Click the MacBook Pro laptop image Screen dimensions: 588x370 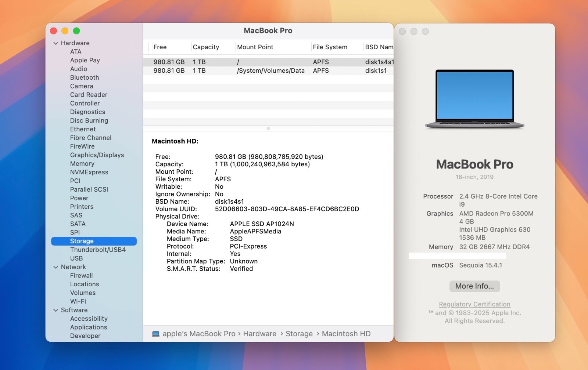coord(474,99)
